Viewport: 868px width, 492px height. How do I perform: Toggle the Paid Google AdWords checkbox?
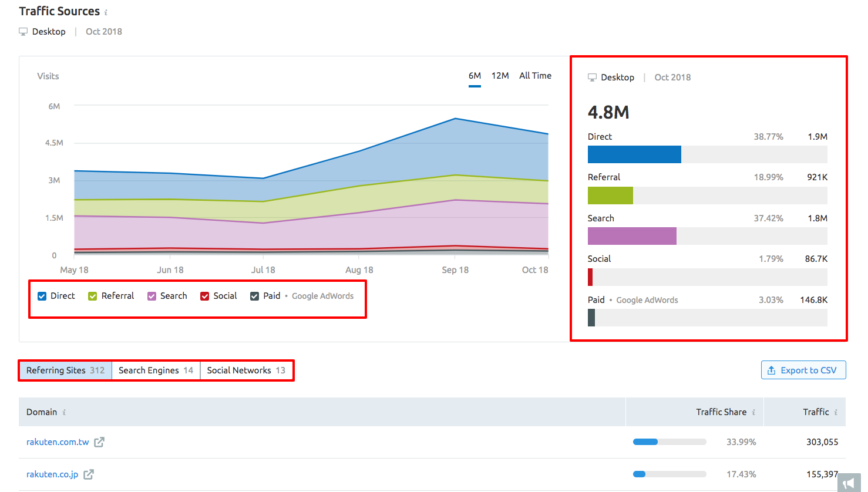pos(254,296)
